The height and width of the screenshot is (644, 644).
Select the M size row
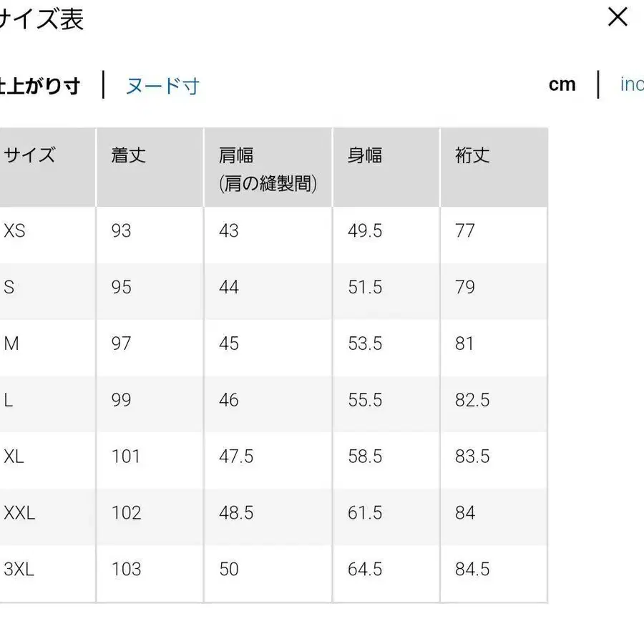pos(9,343)
